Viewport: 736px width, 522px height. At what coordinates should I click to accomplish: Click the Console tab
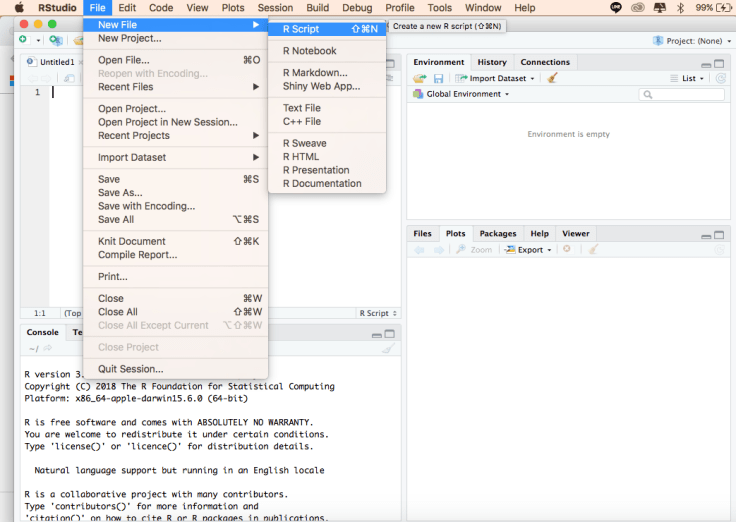pyautogui.click(x=43, y=332)
